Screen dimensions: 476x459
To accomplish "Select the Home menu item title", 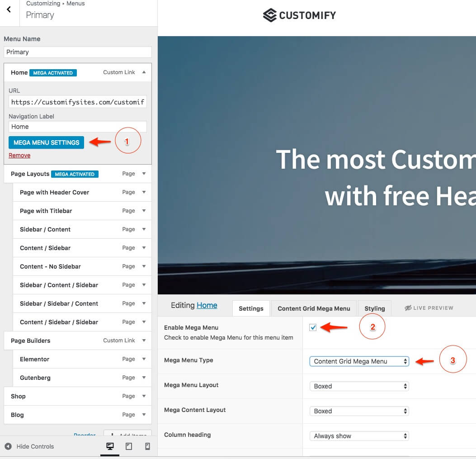I will click(x=19, y=73).
